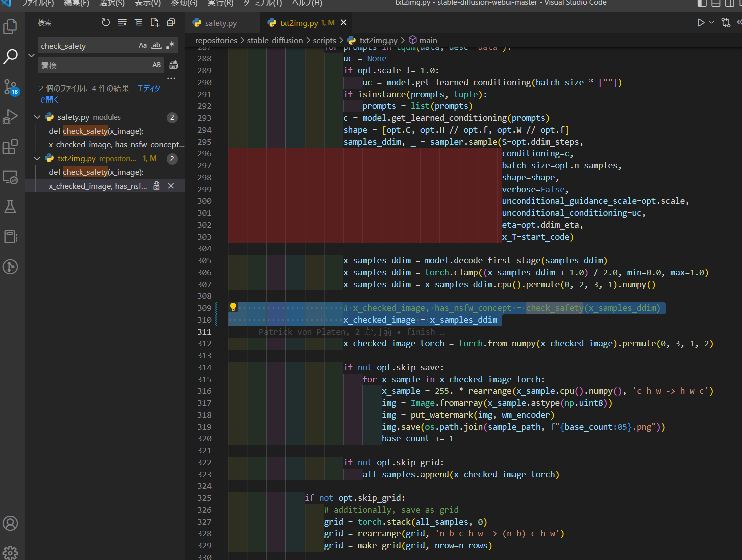Toggle match case option in search box

pos(143,46)
